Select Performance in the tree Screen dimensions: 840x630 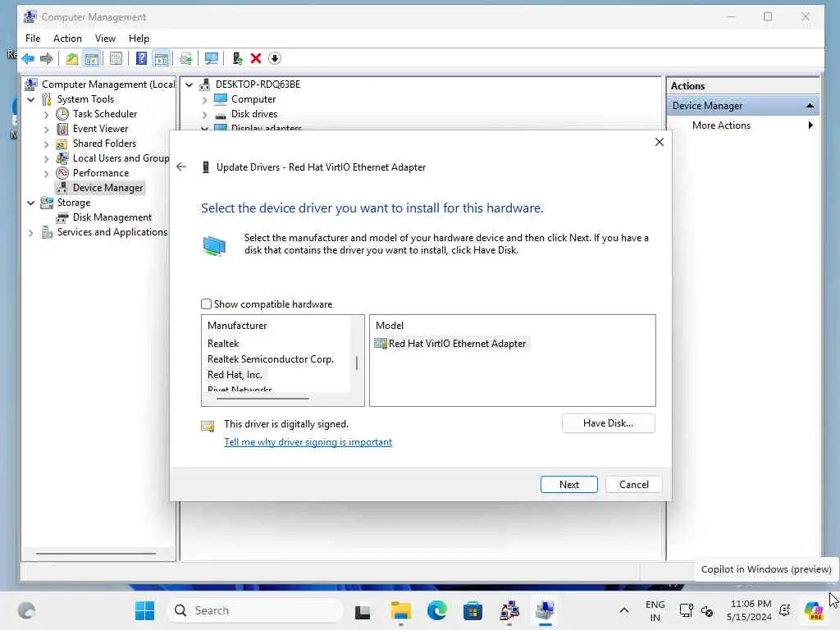click(100, 172)
